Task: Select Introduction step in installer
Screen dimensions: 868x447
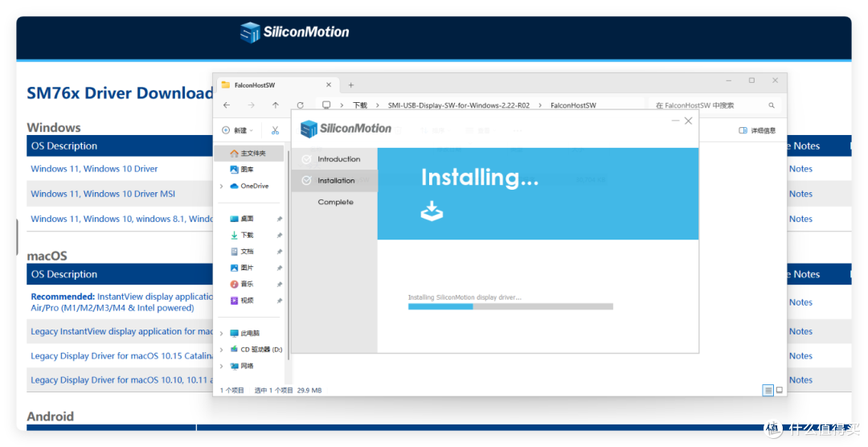Action: (x=334, y=159)
